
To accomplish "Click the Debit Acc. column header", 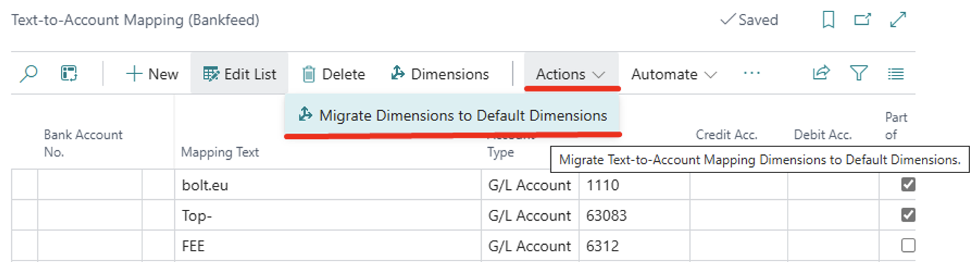I will tap(822, 135).
